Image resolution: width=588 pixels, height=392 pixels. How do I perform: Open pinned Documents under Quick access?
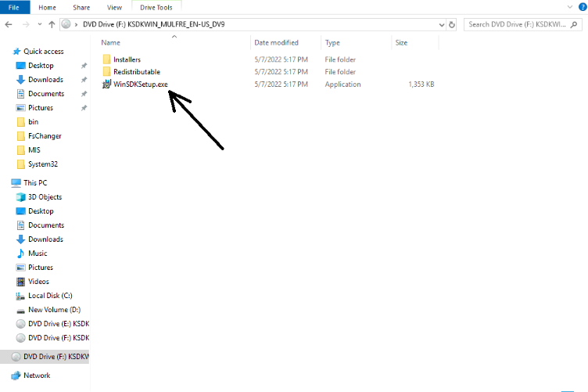pos(46,94)
